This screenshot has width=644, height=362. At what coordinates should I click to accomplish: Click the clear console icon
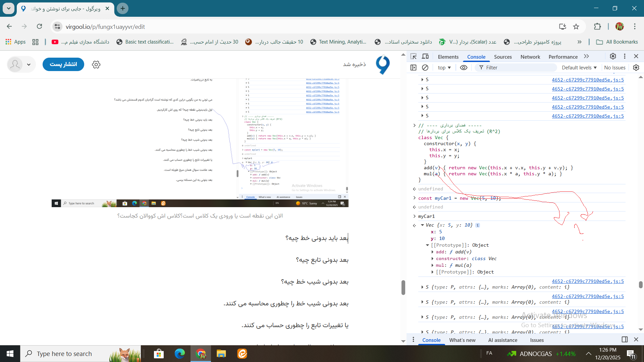pos(425,67)
